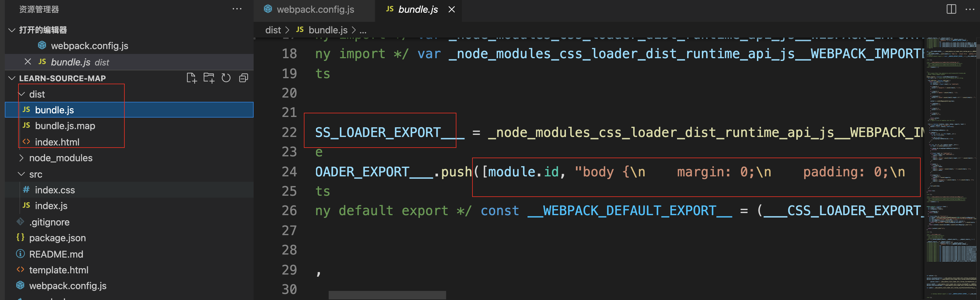Click the code minimap on the right

(x=951, y=168)
